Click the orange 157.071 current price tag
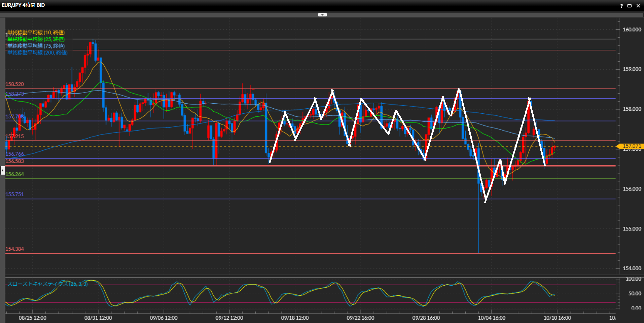 pyautogui.click(x=631, y=146)
